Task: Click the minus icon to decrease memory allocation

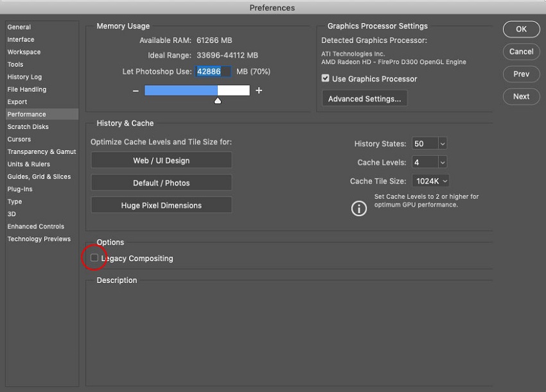Action: (x=136, y=91)
